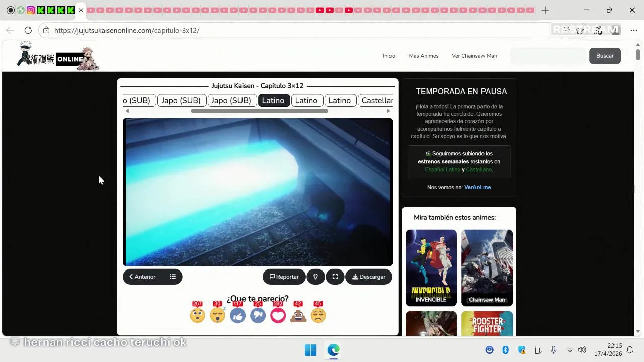Click the Español Latino link

443,170
